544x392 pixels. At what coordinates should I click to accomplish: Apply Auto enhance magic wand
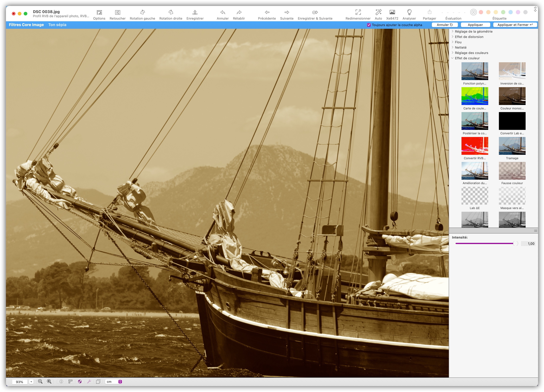point(378,12)
